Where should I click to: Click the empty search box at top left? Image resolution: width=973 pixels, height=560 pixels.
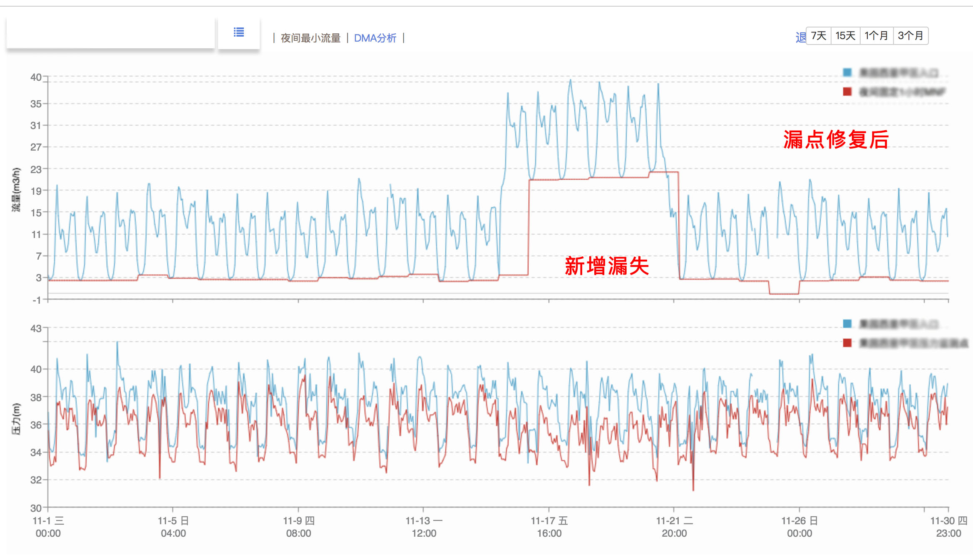pos(110,33)
